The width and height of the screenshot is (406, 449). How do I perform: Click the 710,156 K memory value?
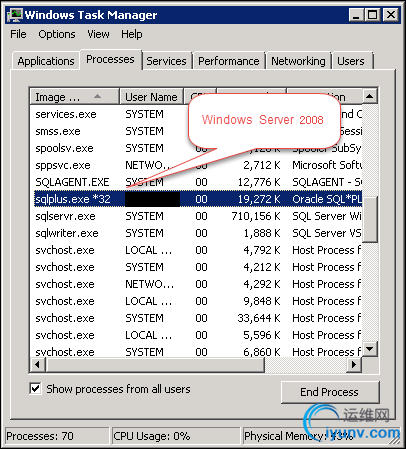point(256,216)
